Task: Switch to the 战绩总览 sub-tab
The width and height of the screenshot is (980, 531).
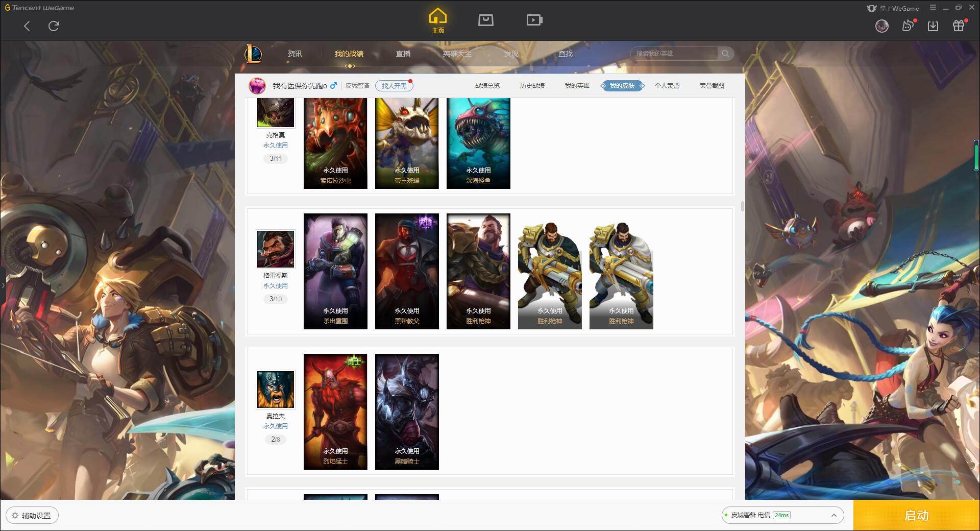Action: [487, 86]
